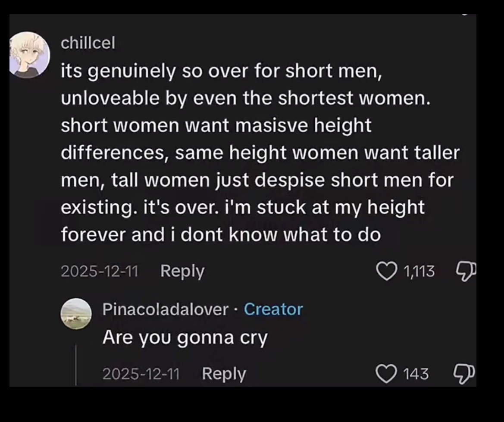Open Pinacoladalover's landscape profile avatar
504x422 pixels.
pos(76,314)
